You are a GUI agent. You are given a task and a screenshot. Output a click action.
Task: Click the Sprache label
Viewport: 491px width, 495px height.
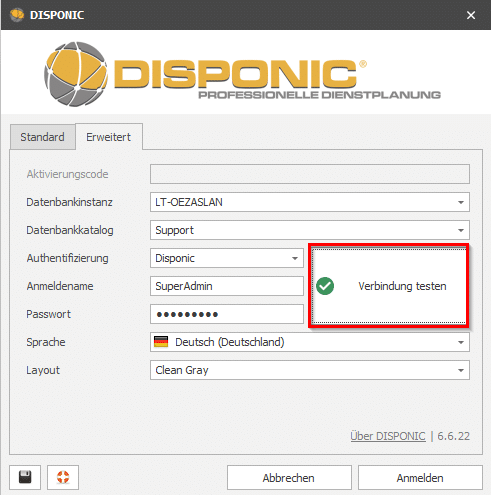(x=46, y=342)
